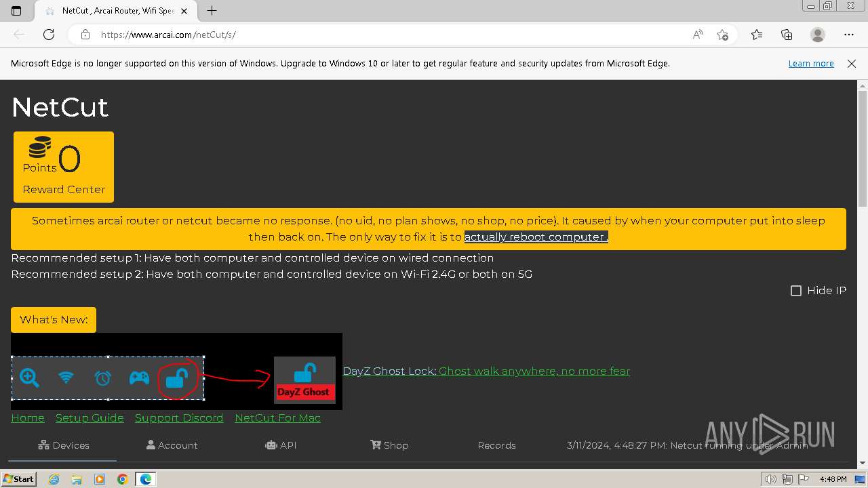Close the NetCut browser tab
This screenshot has width=868, height=488.
click(184, 11)
